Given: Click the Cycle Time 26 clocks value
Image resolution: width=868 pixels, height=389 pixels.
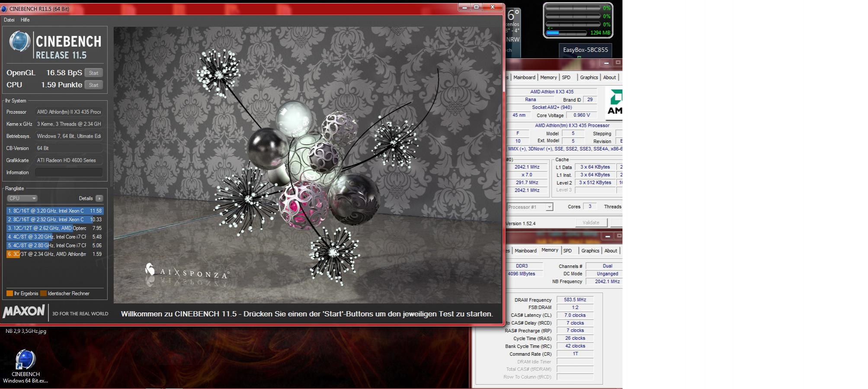Looking at the screenshot, I should (x=575, y=338).
